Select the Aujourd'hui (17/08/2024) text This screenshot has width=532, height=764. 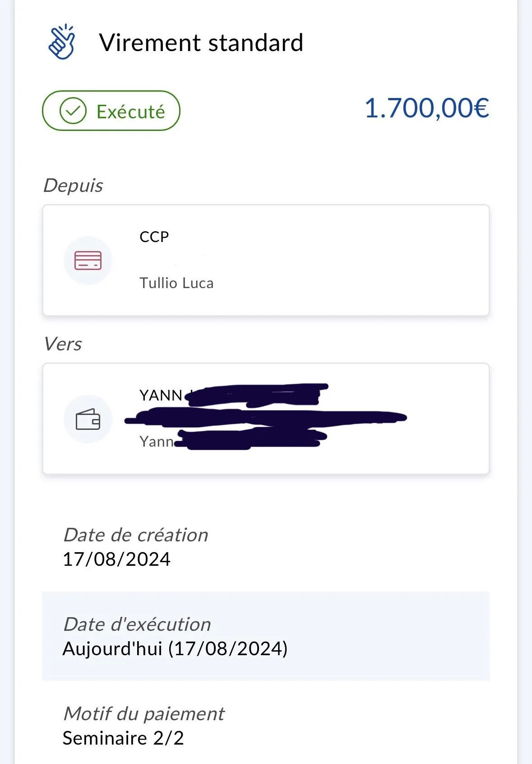(x=175, y=649)
